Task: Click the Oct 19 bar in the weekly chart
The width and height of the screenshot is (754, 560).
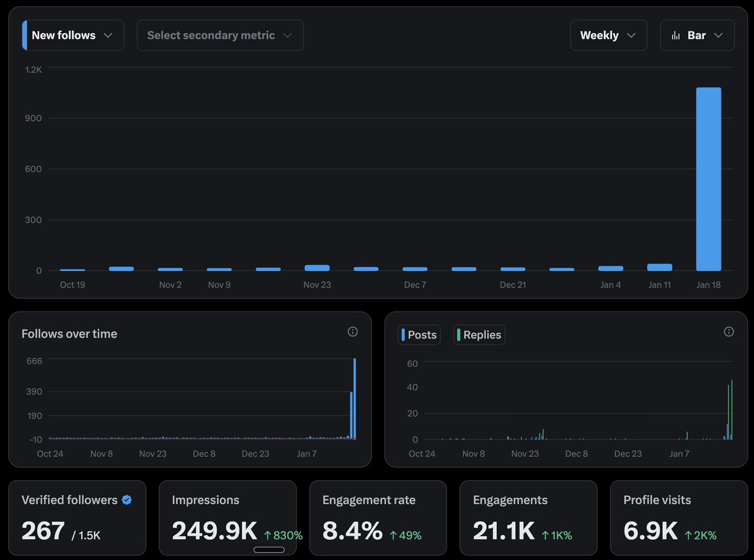Action: click(x=72, y=268)
